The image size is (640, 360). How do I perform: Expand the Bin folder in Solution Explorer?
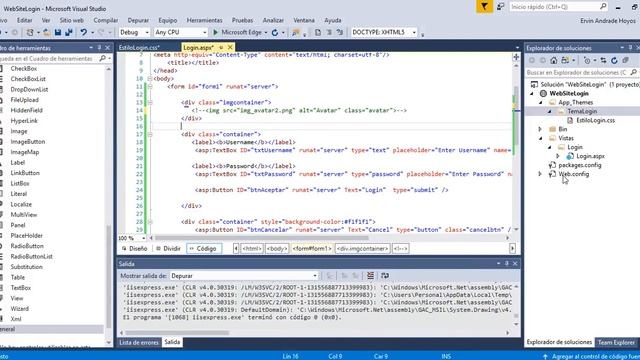tap(540, 129)
